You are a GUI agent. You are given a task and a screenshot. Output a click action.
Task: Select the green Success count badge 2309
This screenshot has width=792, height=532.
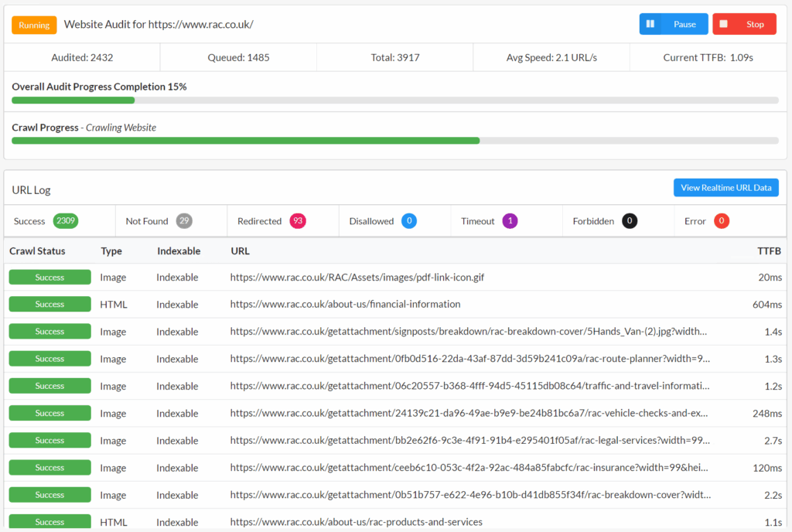click(66, 221)
